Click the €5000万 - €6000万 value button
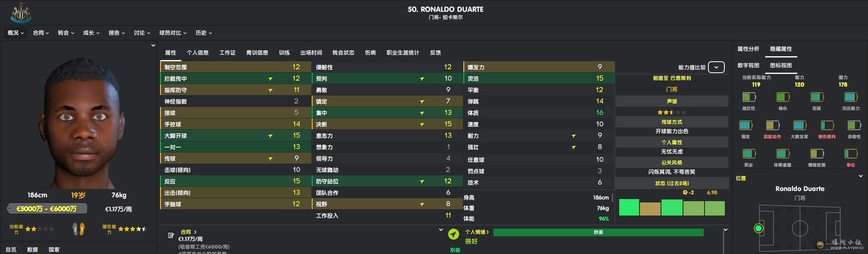Viewport: 868px width, 254px height. (x=47, y=209)
